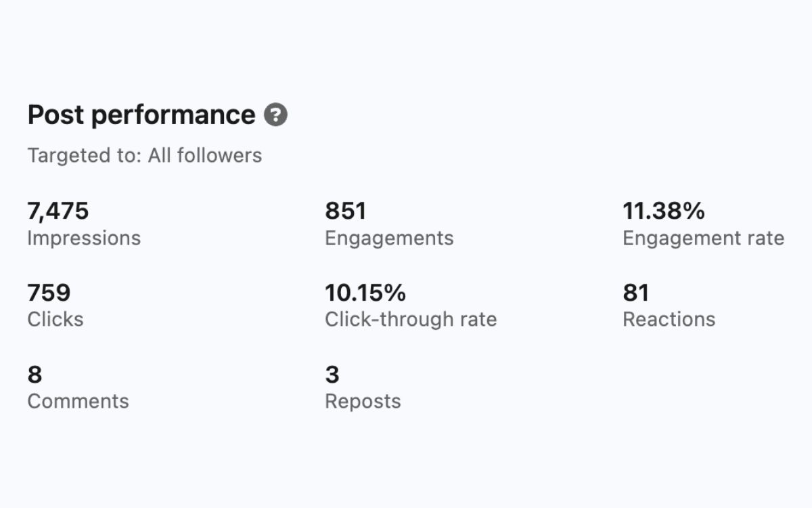
Task: Select the Engagements count 851
Action: point(346,211)
